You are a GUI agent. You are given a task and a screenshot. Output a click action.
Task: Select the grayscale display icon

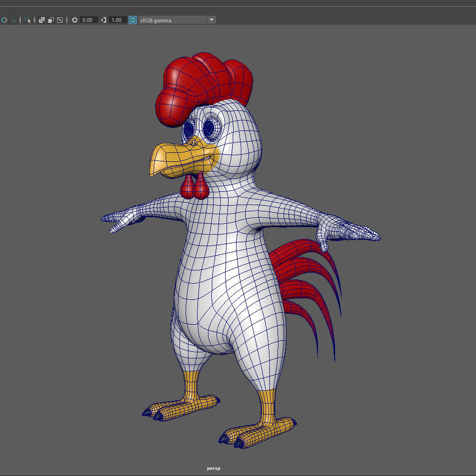point(13,20)
